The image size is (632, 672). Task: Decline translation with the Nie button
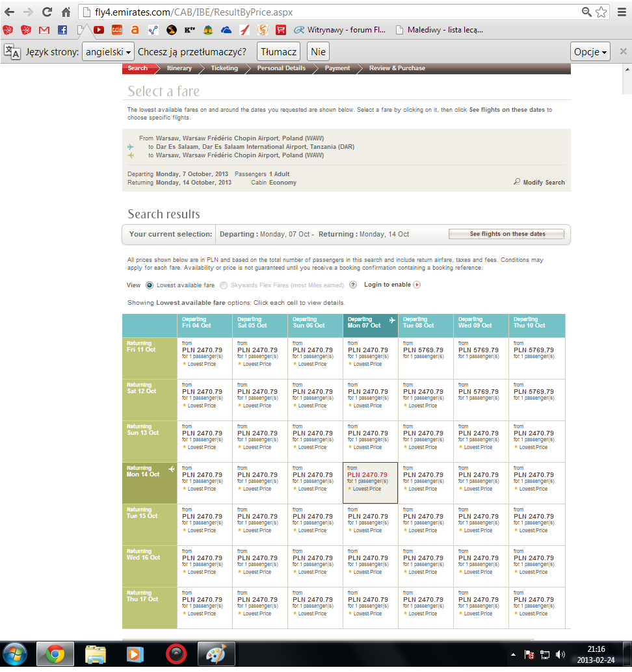point(318,52)
